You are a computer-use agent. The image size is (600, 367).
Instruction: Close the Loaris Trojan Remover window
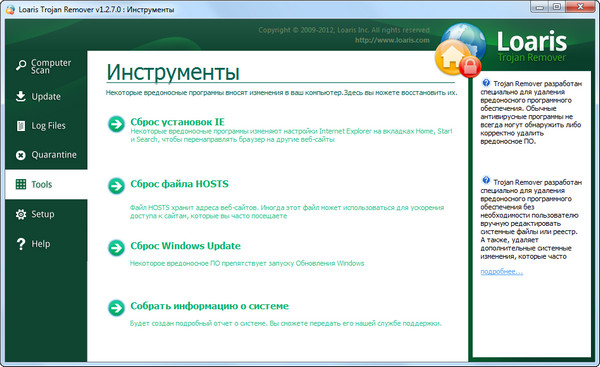580,7
